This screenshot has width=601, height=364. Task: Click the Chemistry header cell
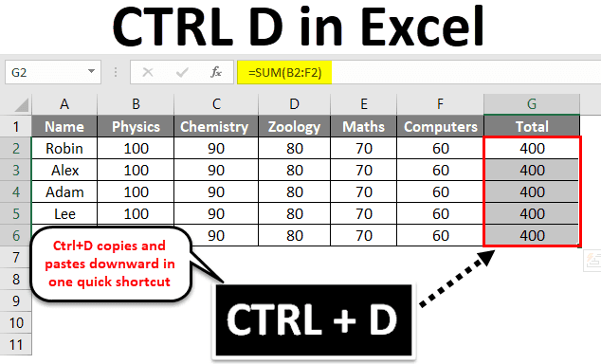[216, 126]
